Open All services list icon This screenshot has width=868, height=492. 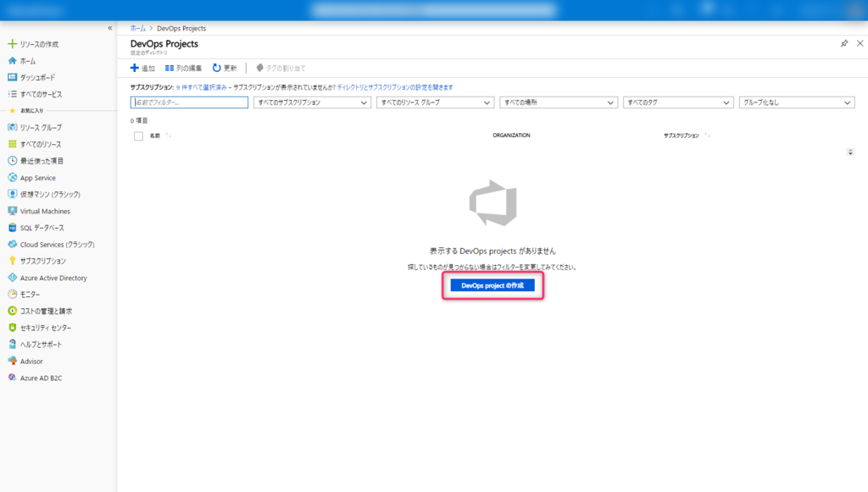coord(12,94)
